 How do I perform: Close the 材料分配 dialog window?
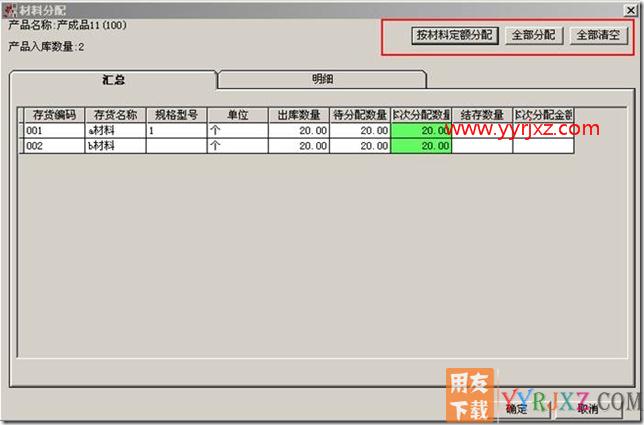tap(630, 10)
